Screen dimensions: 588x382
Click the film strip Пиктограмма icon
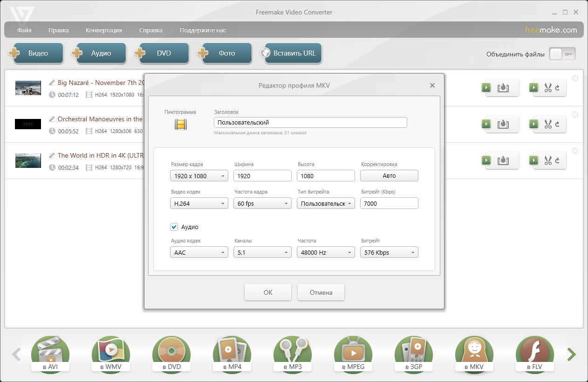pyautogui.click(x=180, y=124)
